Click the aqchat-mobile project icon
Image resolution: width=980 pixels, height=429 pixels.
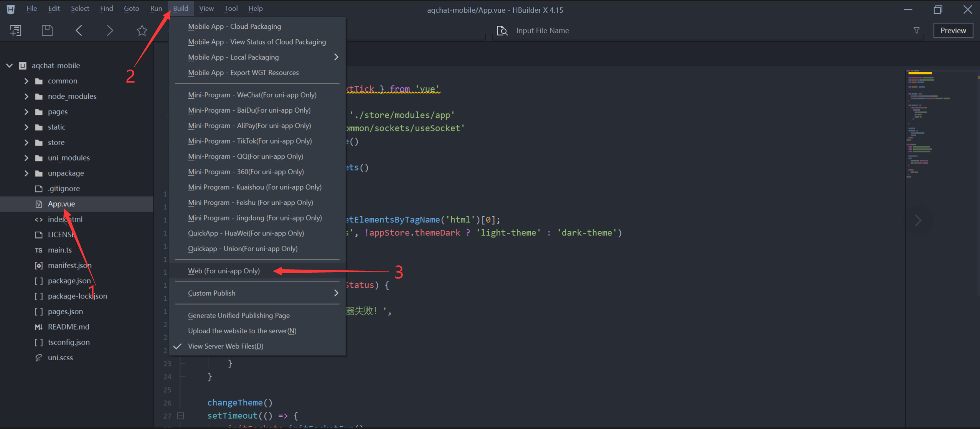(23, 65)
